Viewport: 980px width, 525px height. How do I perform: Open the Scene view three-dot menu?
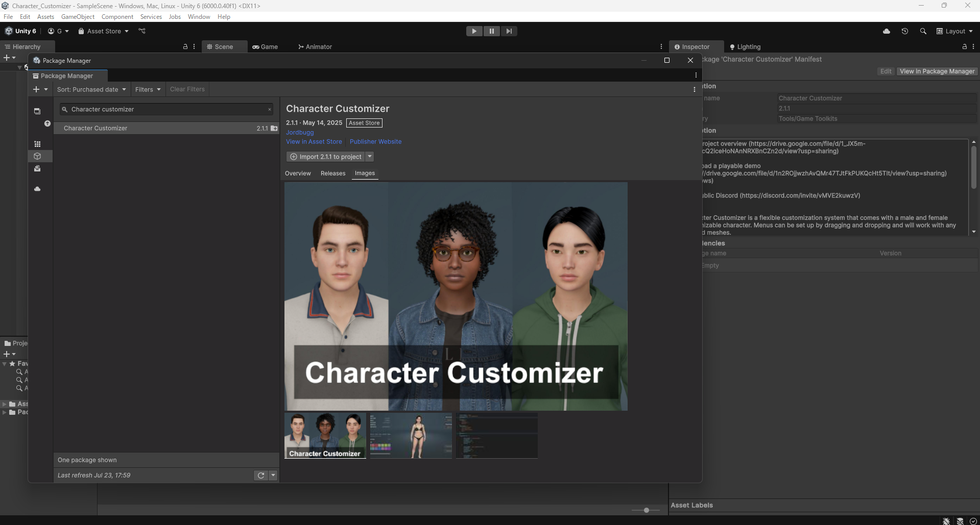click(661, 46)
